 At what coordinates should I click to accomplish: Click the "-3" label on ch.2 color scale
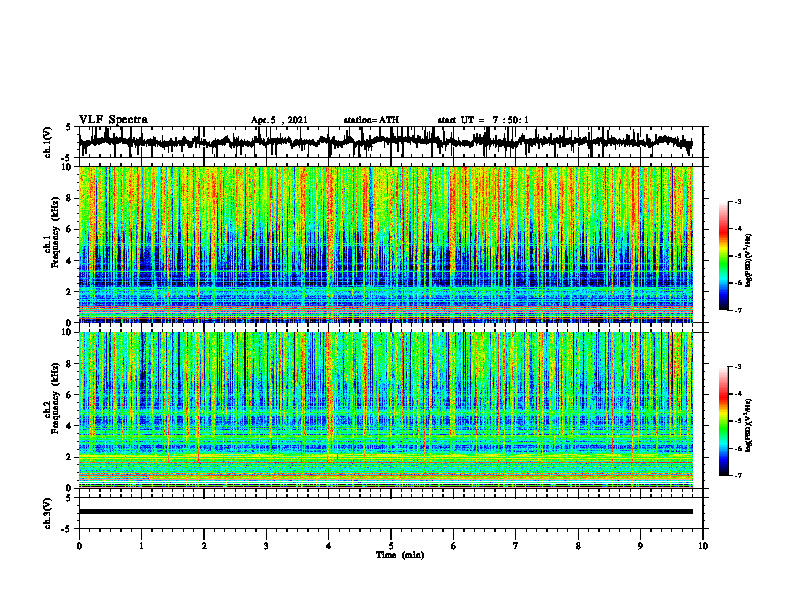coord(738,367)
